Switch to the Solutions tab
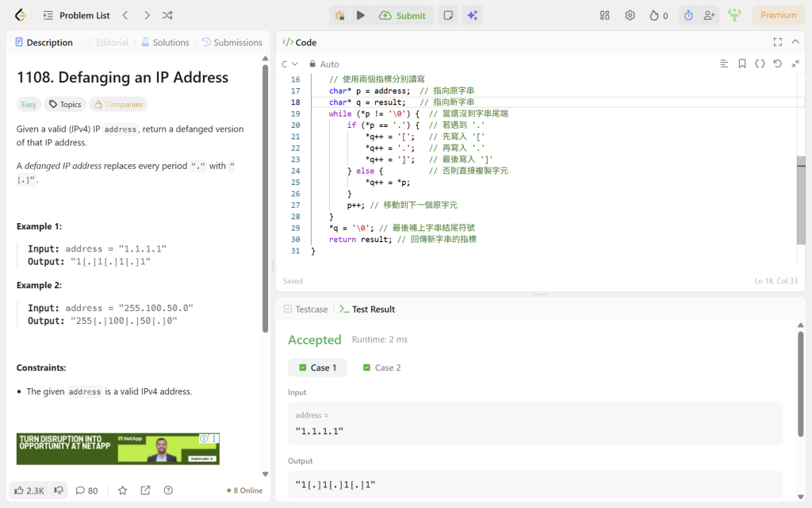 (x=165, y=43)
